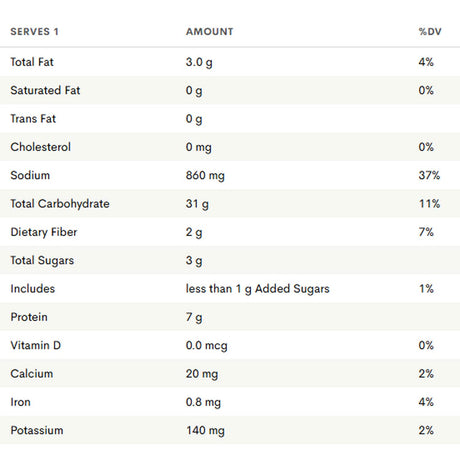Click the AMOUNT column header

click(x=209, y=32)
